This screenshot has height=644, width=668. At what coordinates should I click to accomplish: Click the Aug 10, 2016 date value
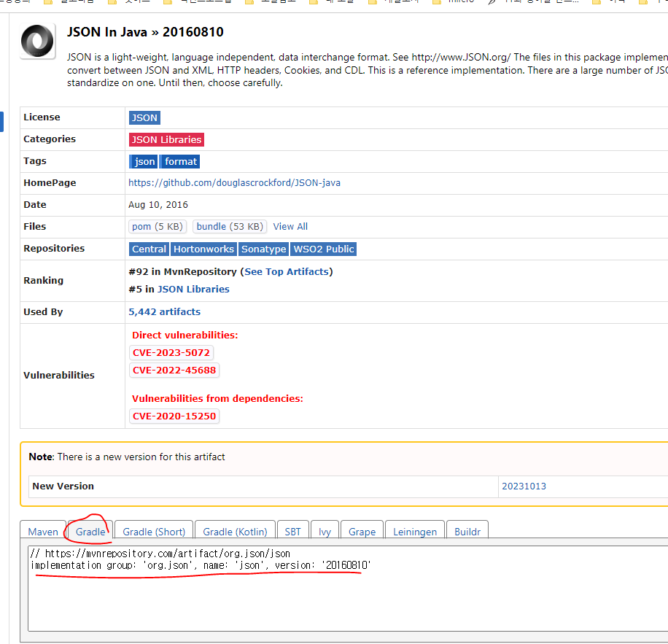[x=158, y=205]
